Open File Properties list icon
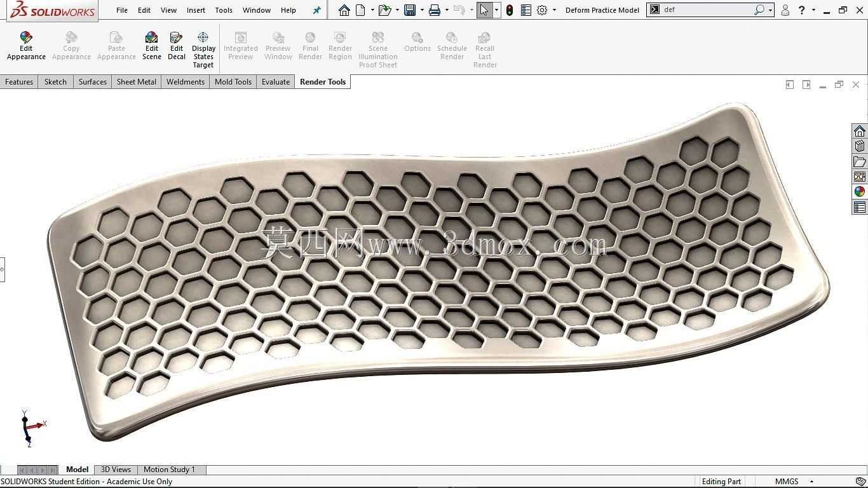 526,10
